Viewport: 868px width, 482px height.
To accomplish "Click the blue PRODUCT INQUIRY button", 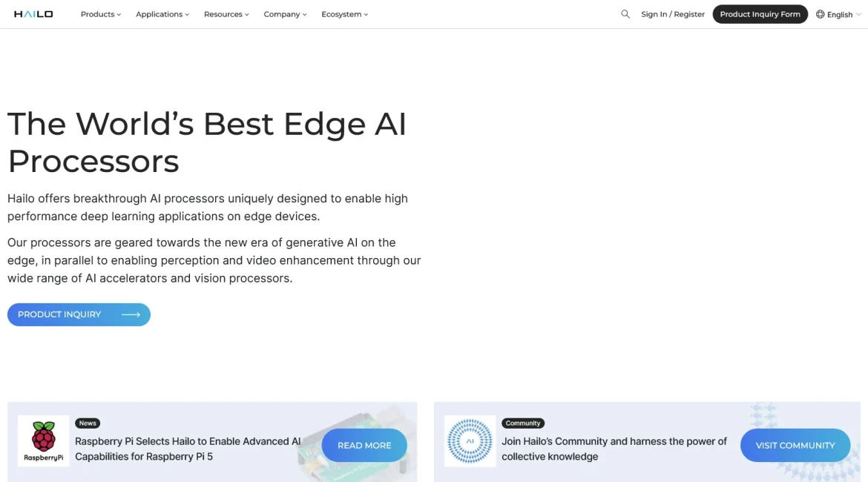I will (x=79, y=314).
